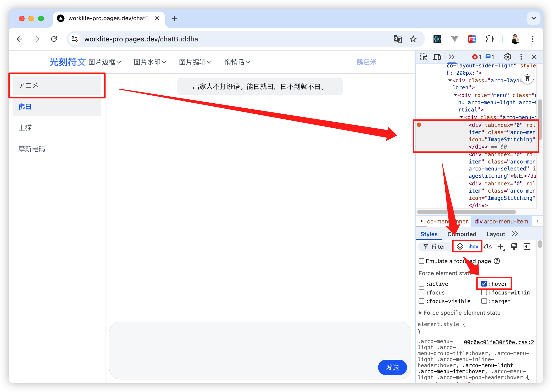Open DevTools settings gear
Image resolution: width=552 pixels, height=392 pixels.
(507, 57)
